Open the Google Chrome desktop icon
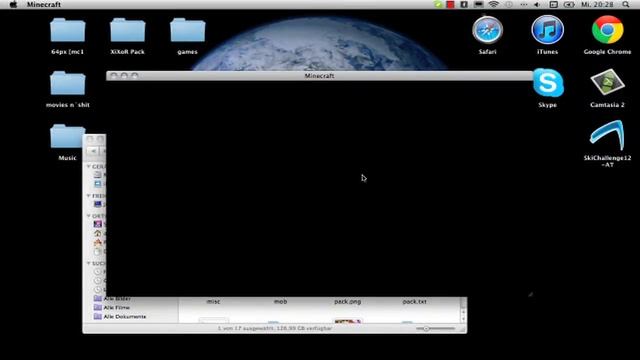This screenshot has height=360, width=640. [607, 30]
